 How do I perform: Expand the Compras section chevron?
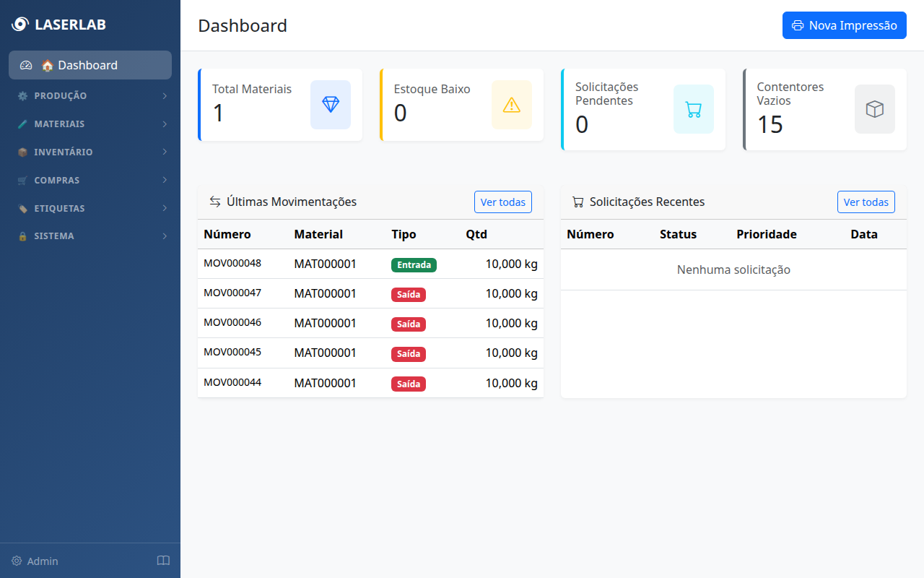point(165,180)
